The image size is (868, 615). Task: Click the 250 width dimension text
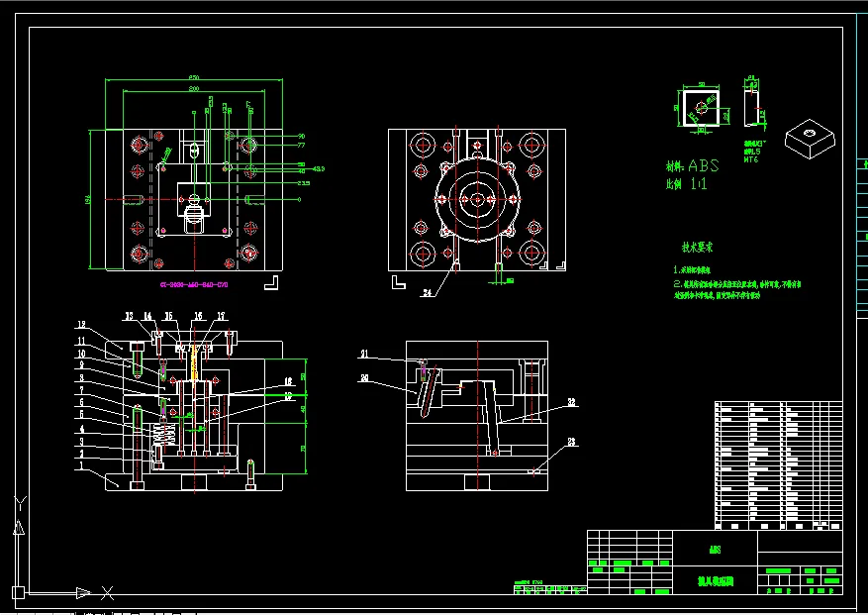click(x=194, y=77)
